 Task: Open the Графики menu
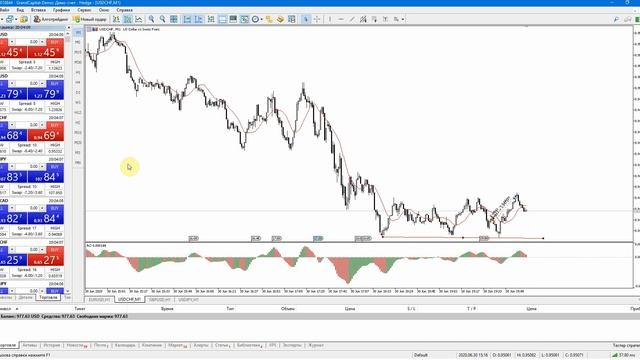coord(61,10)
